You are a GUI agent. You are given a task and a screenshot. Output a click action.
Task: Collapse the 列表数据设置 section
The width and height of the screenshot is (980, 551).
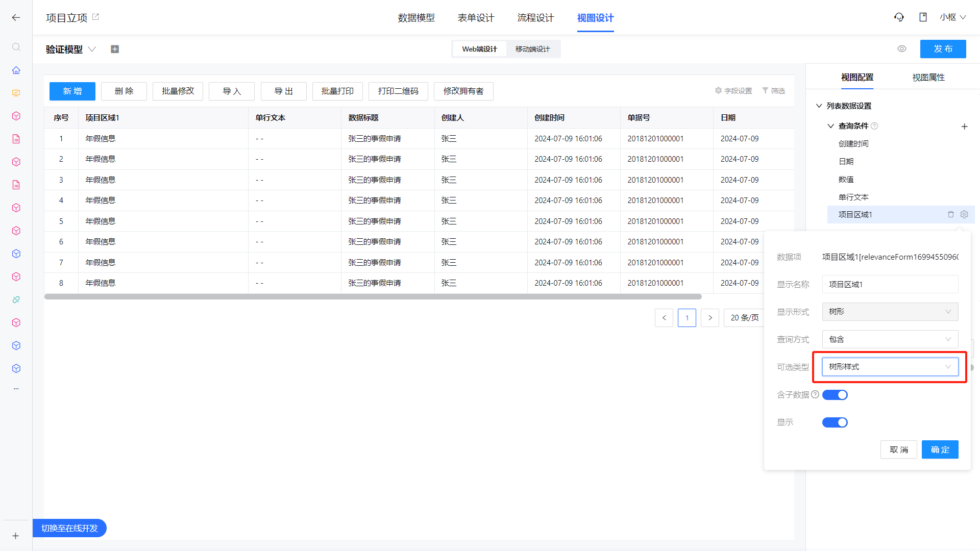(819, 106)
